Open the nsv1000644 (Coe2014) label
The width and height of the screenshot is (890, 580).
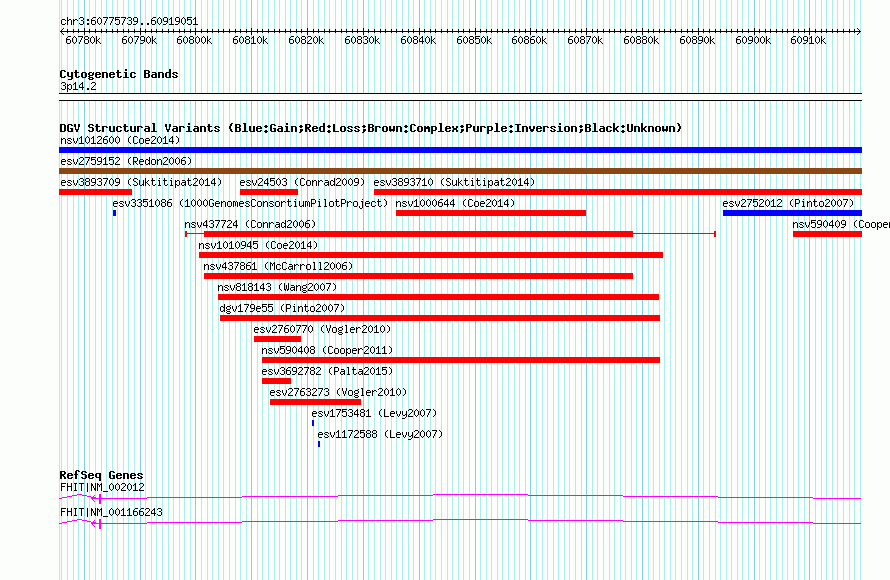455,203
